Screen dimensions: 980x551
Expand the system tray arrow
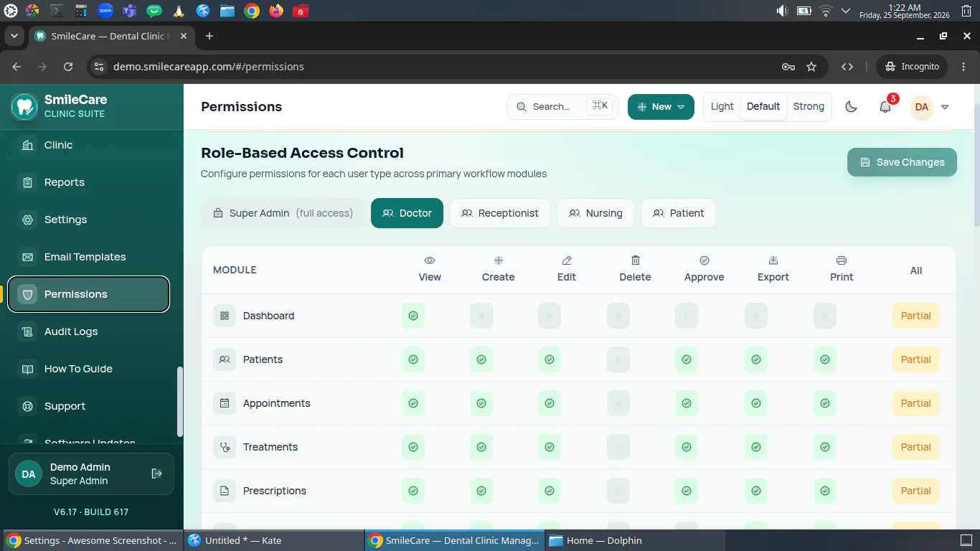click(x=846, y=11)
